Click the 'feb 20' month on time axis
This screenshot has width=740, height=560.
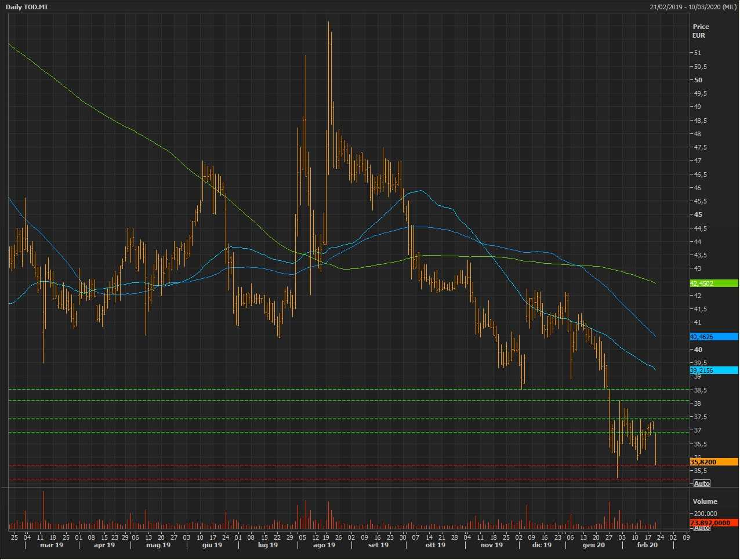[x=647, y=546]
